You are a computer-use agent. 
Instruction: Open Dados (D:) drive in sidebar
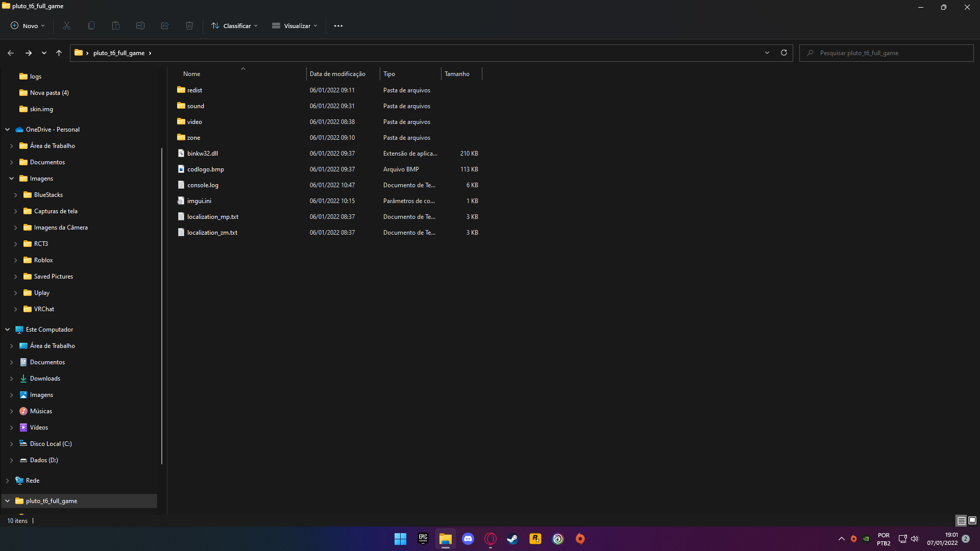44,460
